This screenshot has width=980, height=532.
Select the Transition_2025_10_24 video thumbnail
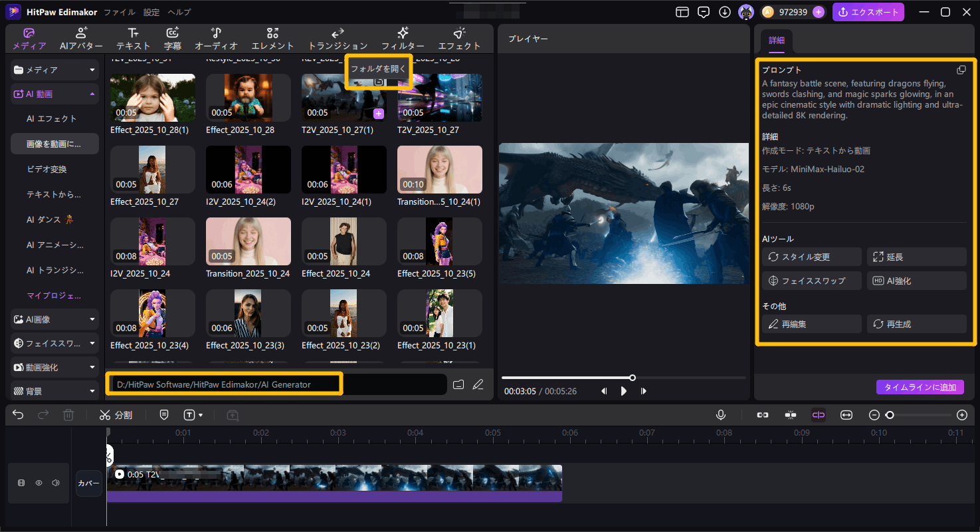click(248, 241)
